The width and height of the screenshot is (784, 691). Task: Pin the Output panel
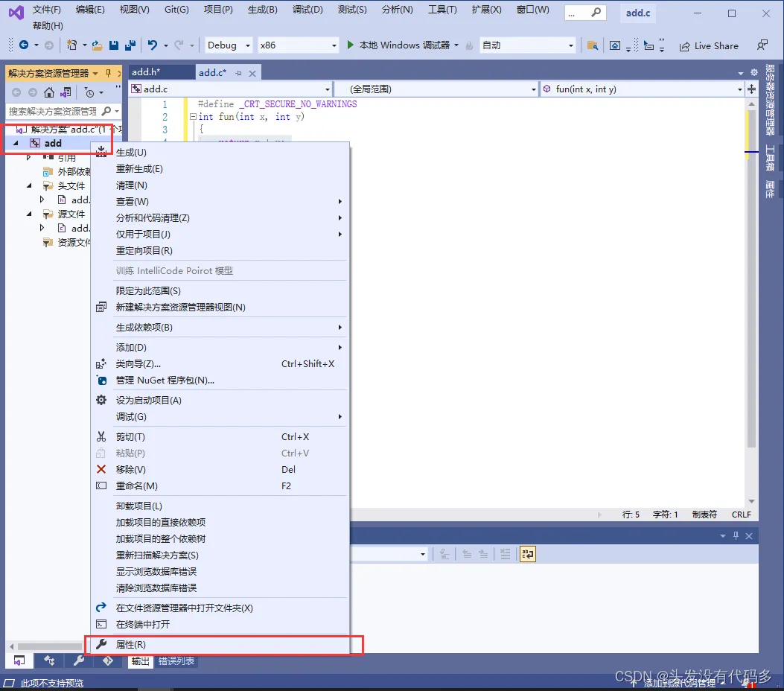(736, 535)
